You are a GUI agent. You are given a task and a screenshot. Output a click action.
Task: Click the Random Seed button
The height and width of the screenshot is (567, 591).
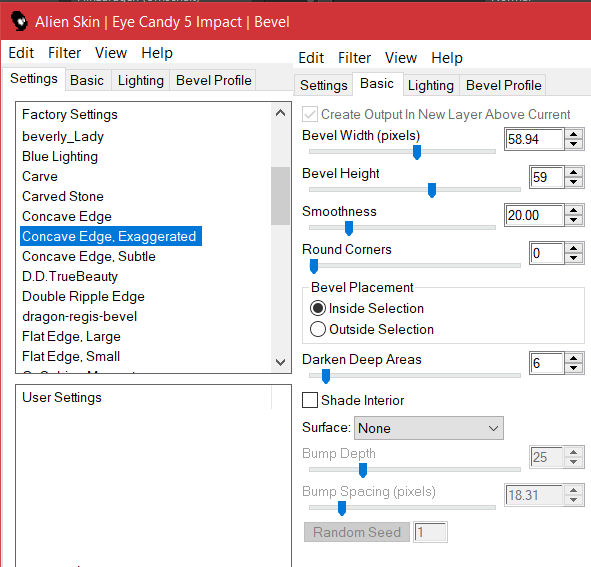pos(357,532)
